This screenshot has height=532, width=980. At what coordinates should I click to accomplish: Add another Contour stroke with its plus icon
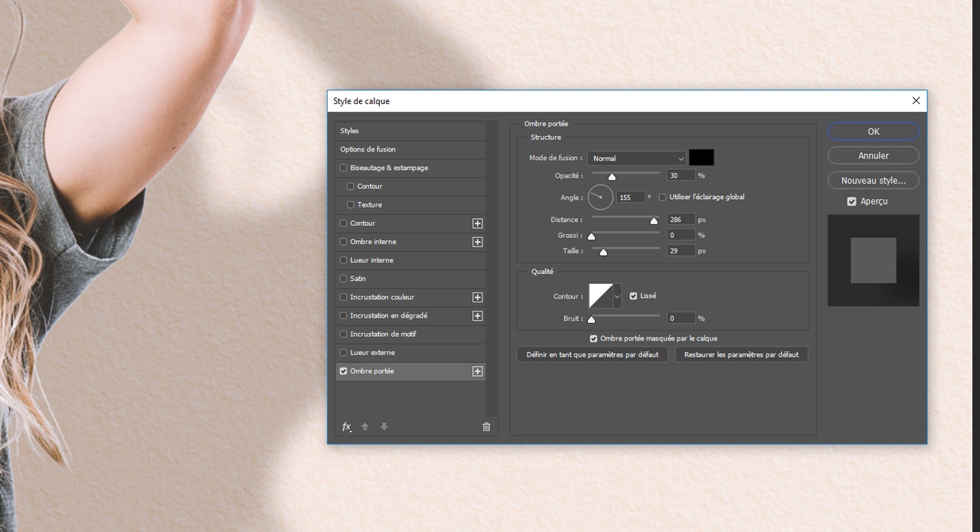tap(478, 224)
